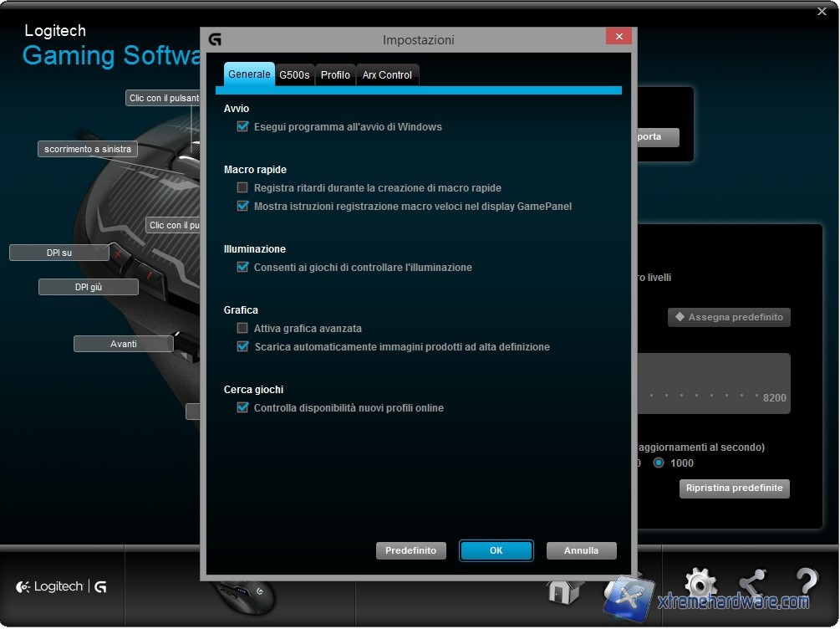
Task: Enable Attiva grafica avanzata checkbox
Action: click(242, 329)
